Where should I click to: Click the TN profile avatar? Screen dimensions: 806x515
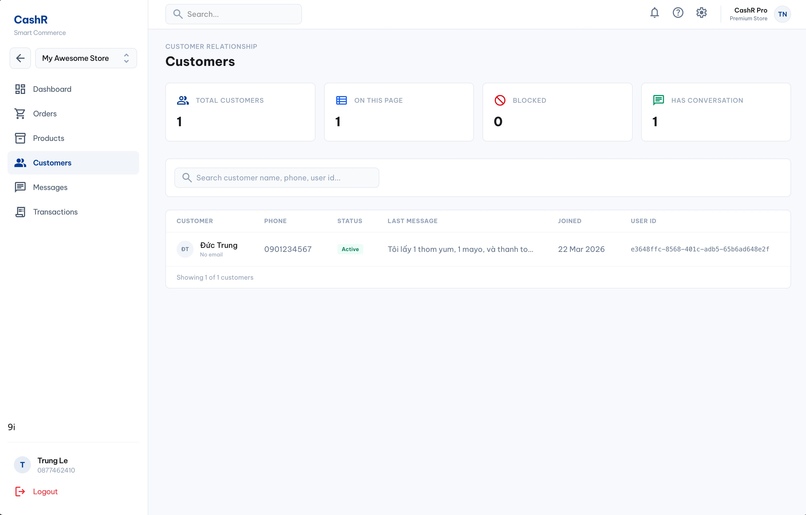pos(782,14)
